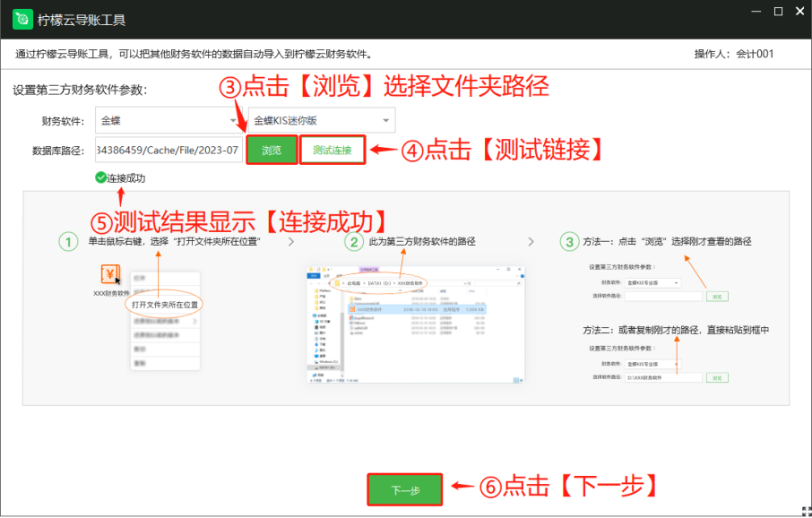This screenshot has width=812, height=518.
Task: Click the 浏览 browse button
Action: 272,151
